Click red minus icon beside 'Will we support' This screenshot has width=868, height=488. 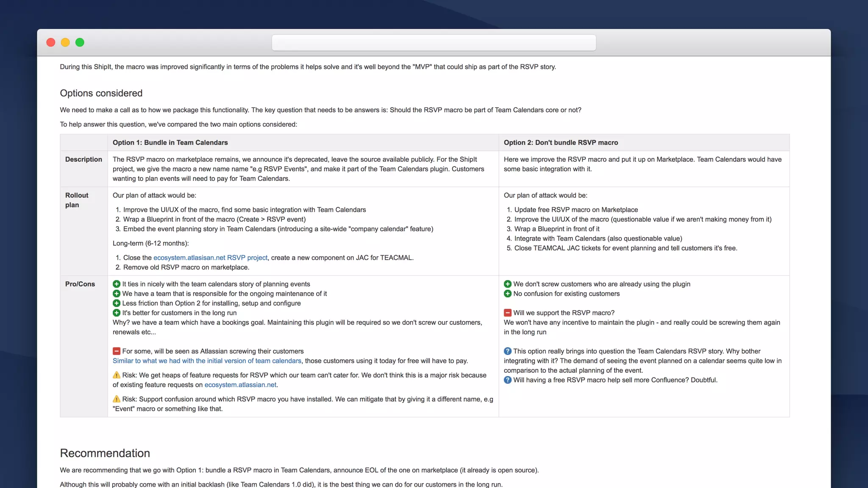tap(508, 313)
